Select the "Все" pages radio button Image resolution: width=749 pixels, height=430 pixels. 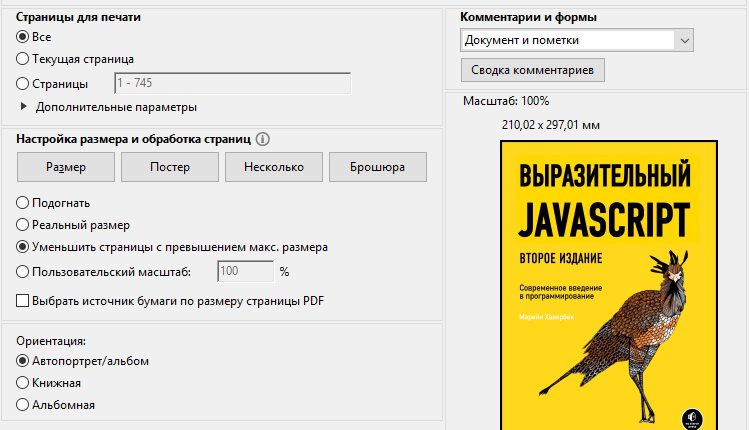(x=22, y=37)
